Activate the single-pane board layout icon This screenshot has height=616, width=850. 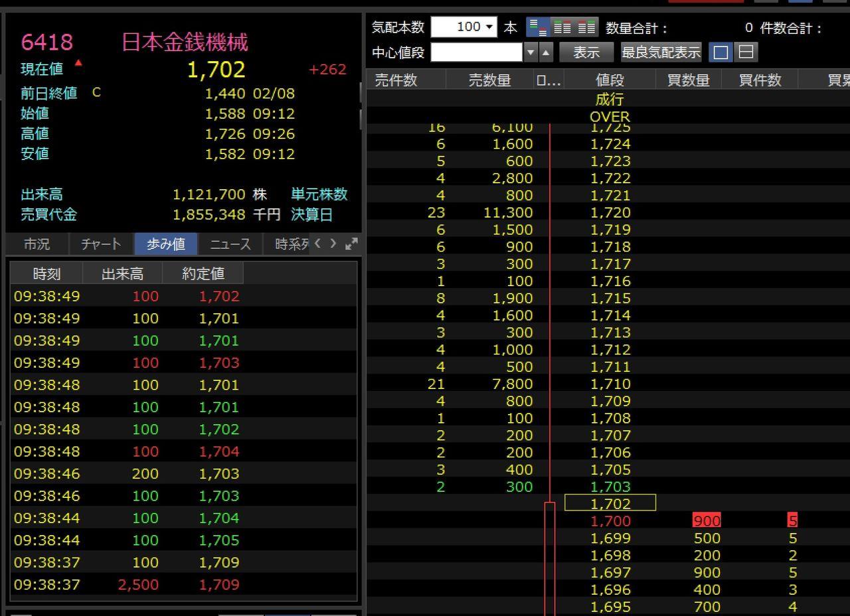pyautogui.click(x=721, y=52)
